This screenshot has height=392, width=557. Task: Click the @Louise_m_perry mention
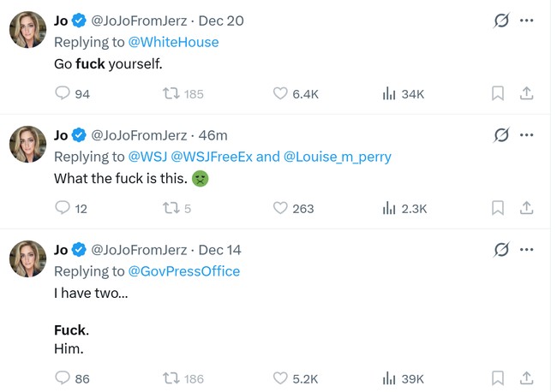(337, 157)
